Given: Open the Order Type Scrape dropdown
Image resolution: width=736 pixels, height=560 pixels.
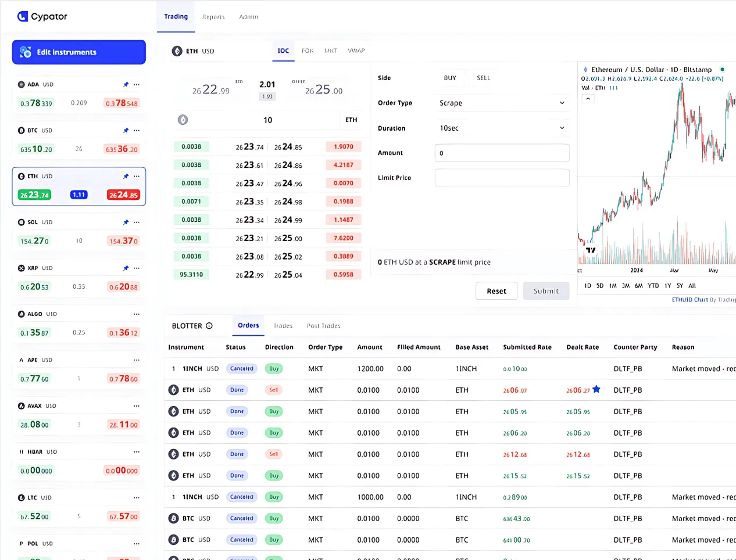Looking at the screenshot, I should [x=502, y=103].
